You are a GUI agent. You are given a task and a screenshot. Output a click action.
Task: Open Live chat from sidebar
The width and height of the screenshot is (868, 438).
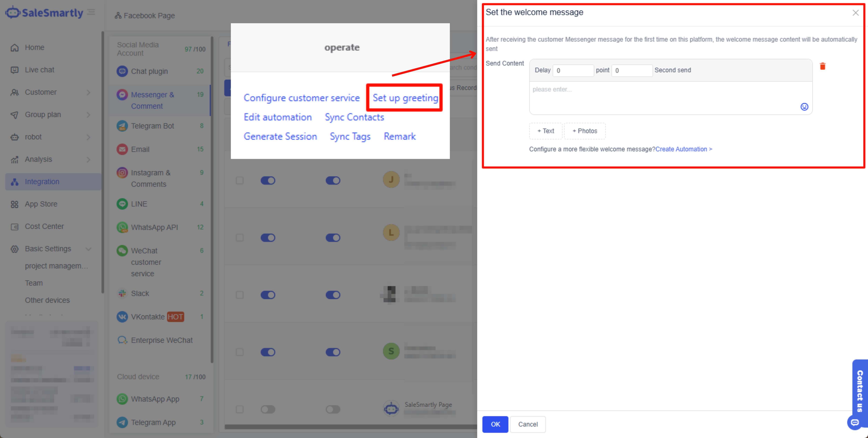[x=39, y=70]
